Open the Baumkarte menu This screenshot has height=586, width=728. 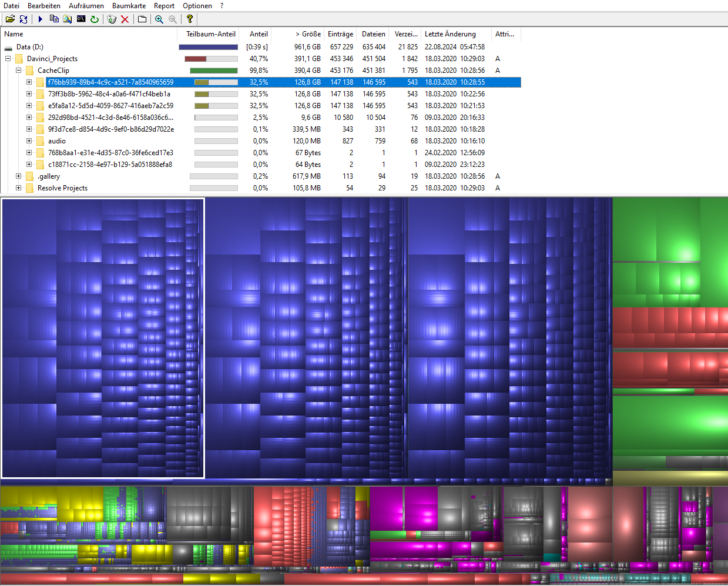pos(129,6)
